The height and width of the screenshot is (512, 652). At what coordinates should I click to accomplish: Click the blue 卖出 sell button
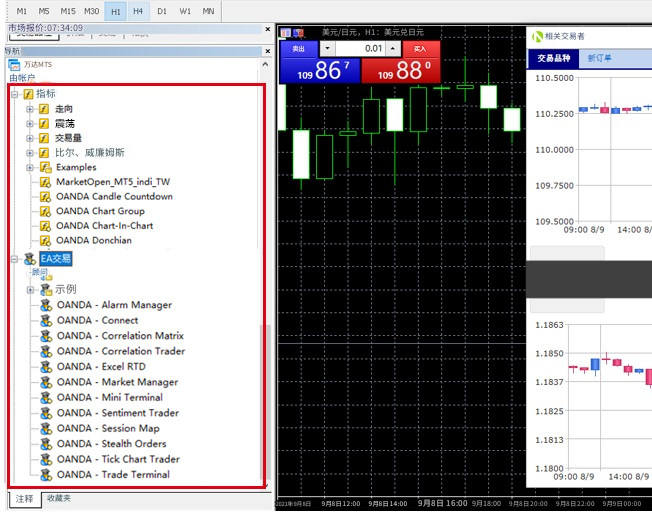pyautogui.click(x=299, y=49)
